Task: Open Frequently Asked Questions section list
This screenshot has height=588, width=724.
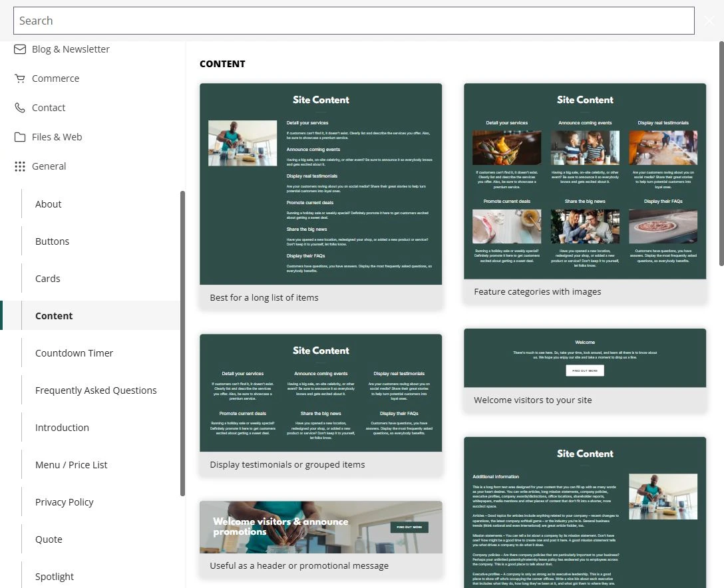Action: [96, 390]
